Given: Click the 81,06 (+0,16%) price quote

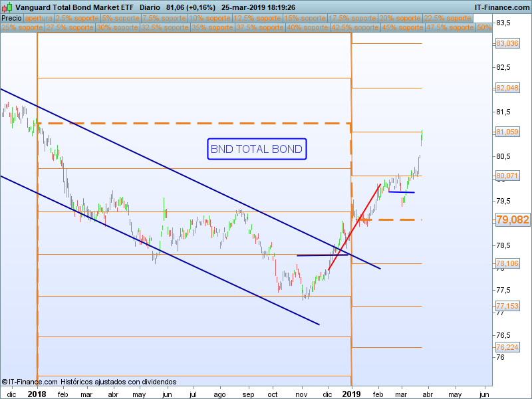Looking at the screenshot, I should [x=191, y=7].
